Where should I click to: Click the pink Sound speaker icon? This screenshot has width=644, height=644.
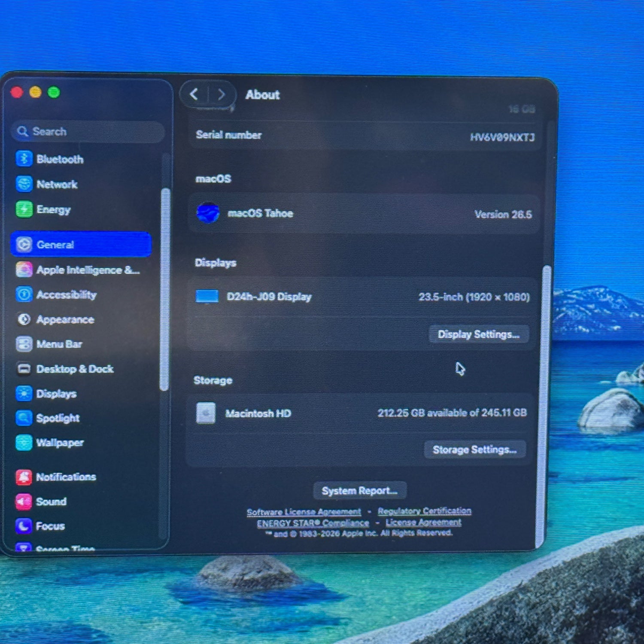click(x=24, y=501)
